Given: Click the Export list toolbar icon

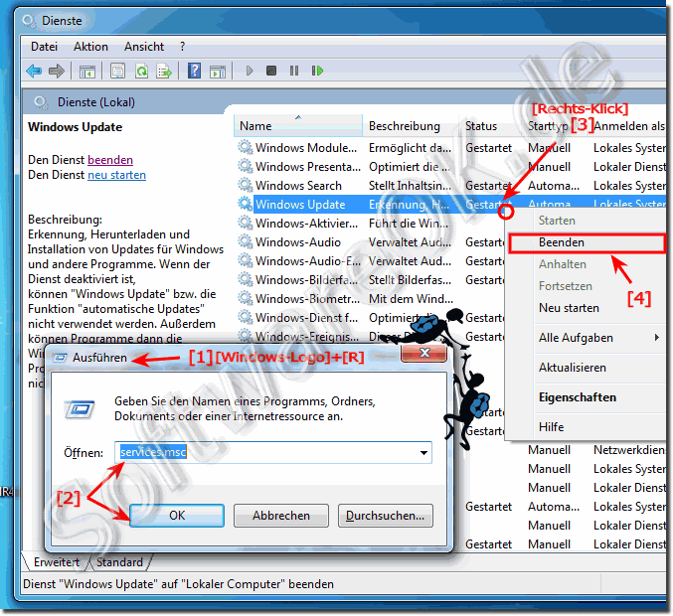Looking at the screenshot, I should 164,71.
